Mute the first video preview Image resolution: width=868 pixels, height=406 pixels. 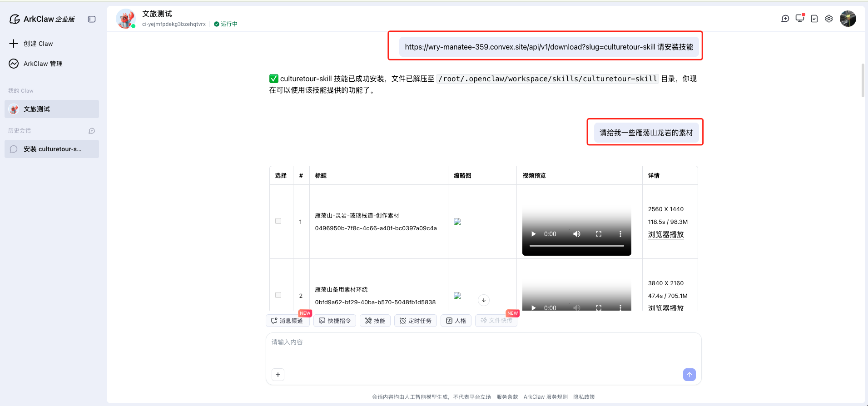(577, 234)
